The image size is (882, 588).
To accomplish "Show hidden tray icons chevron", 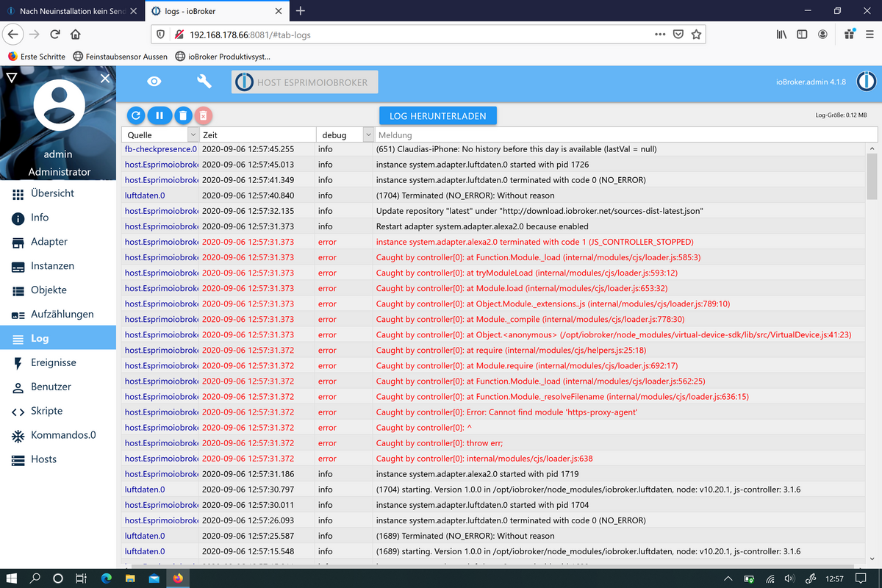I will tap(728, 578).
